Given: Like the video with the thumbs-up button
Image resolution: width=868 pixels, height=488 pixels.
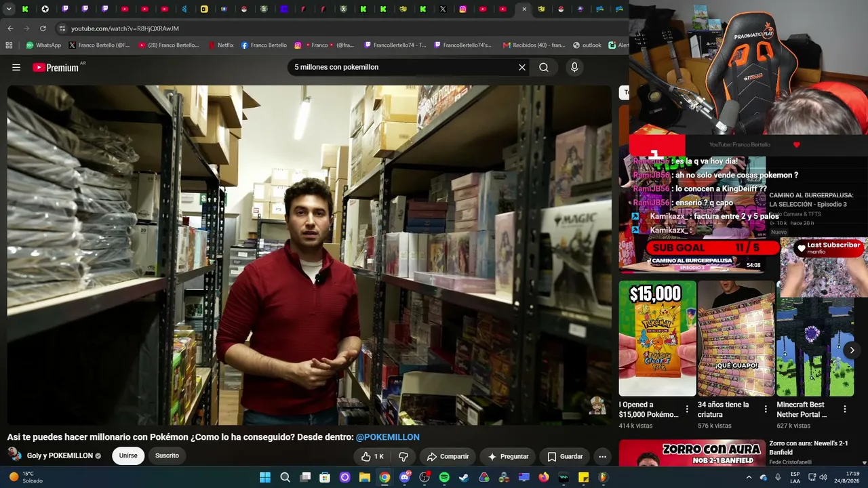Looking at the screenshot, I should [x=373, y=456].
